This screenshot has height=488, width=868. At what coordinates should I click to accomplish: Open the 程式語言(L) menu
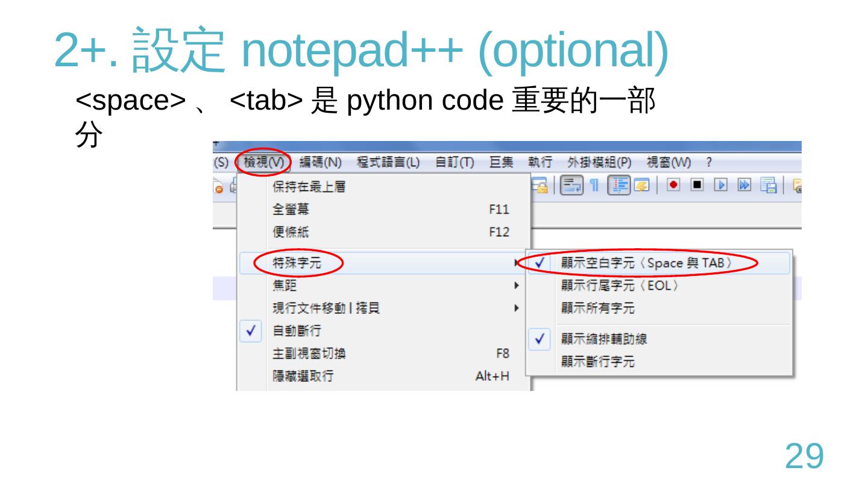[x=388, y=162]
